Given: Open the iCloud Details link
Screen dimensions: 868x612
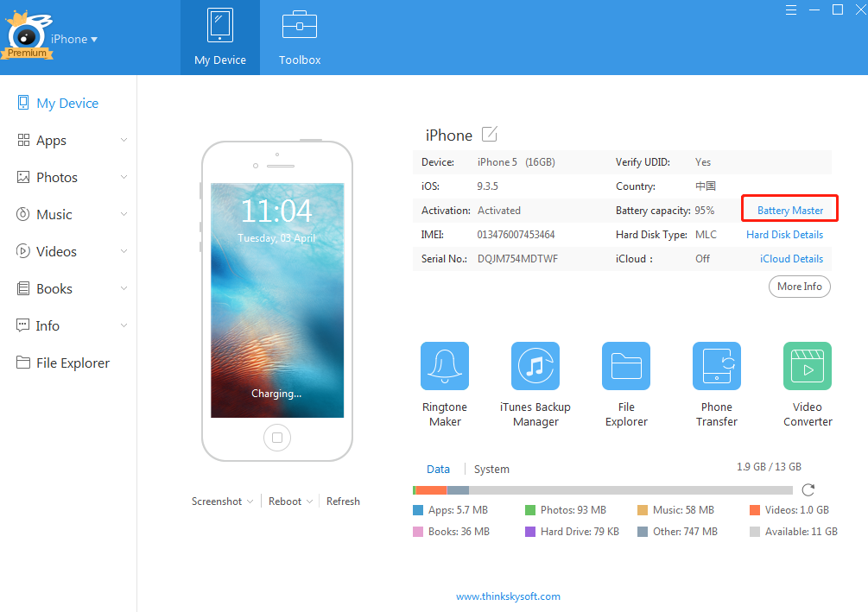Looking at the screenshot, I should [x=791, y=259].
